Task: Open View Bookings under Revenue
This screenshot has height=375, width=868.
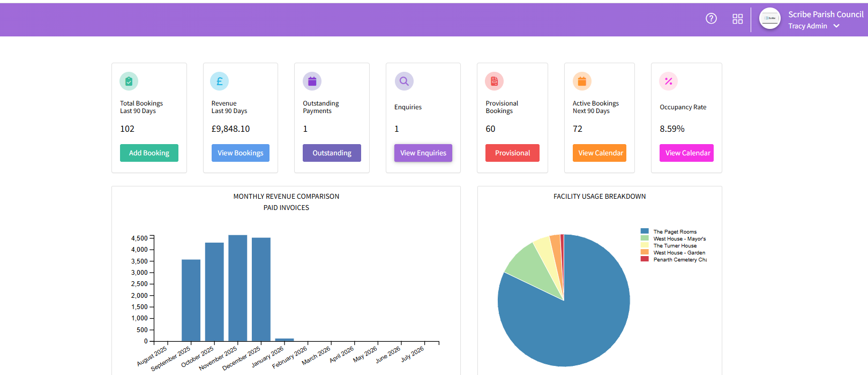Action: pyautogui.click(x=240, y=153)
